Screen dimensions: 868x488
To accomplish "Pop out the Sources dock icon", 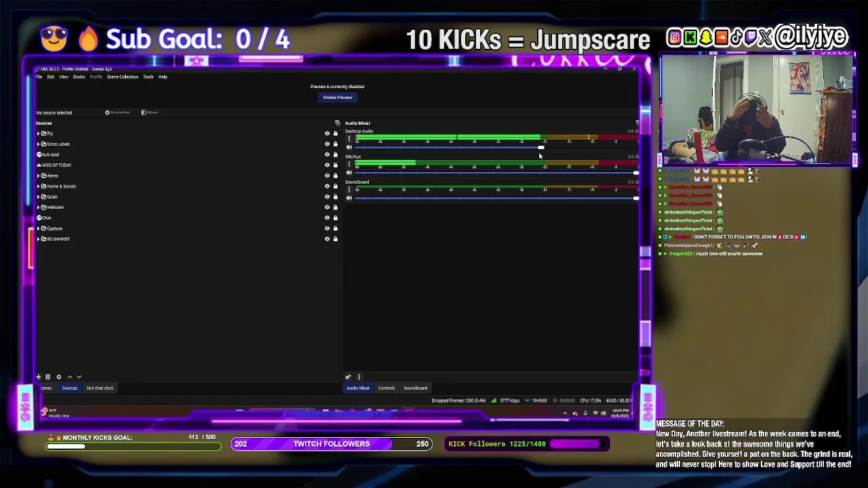I will click(x=337, y=123).
